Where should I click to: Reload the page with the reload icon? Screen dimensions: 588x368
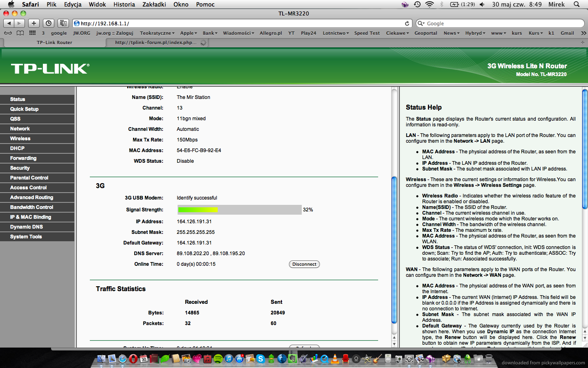coord(407,23)
